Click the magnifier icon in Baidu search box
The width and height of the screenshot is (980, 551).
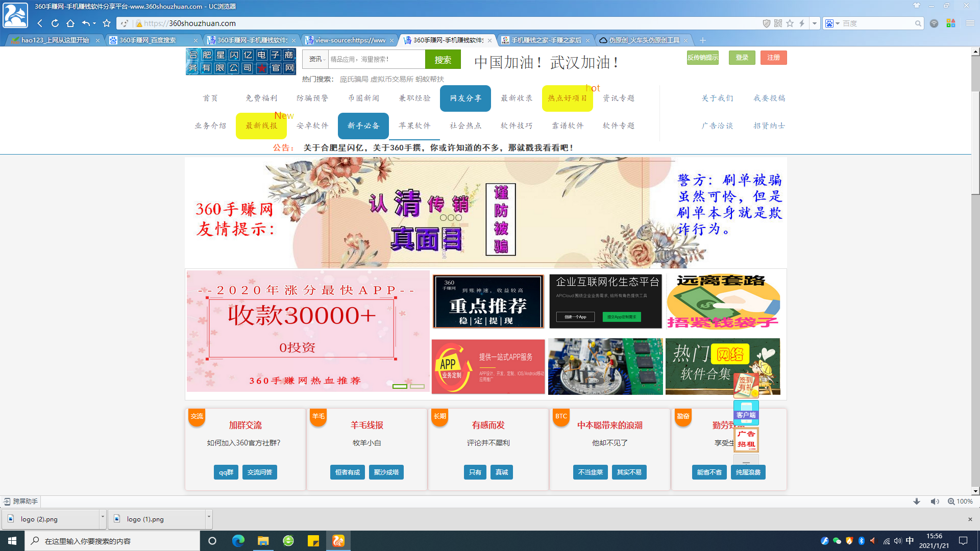click(918, 23)
